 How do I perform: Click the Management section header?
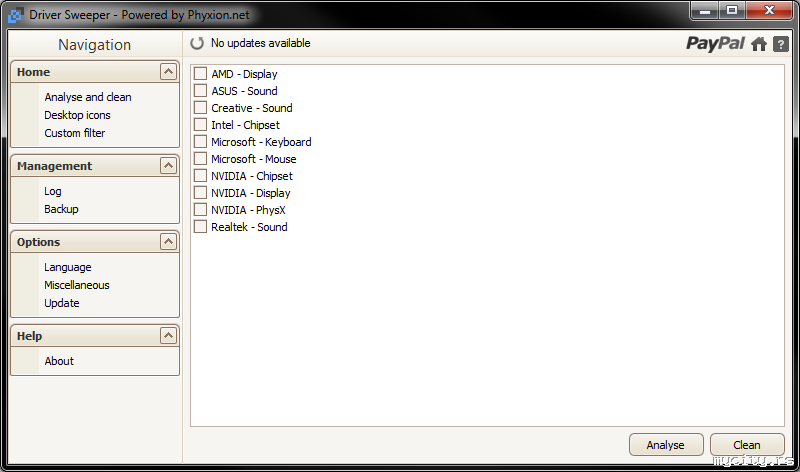[94, 166]
